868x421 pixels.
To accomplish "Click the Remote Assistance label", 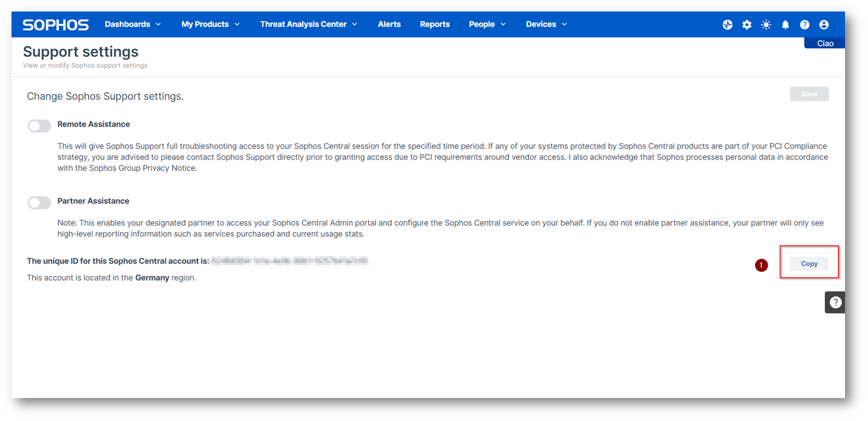I will (x=94, y=124).
